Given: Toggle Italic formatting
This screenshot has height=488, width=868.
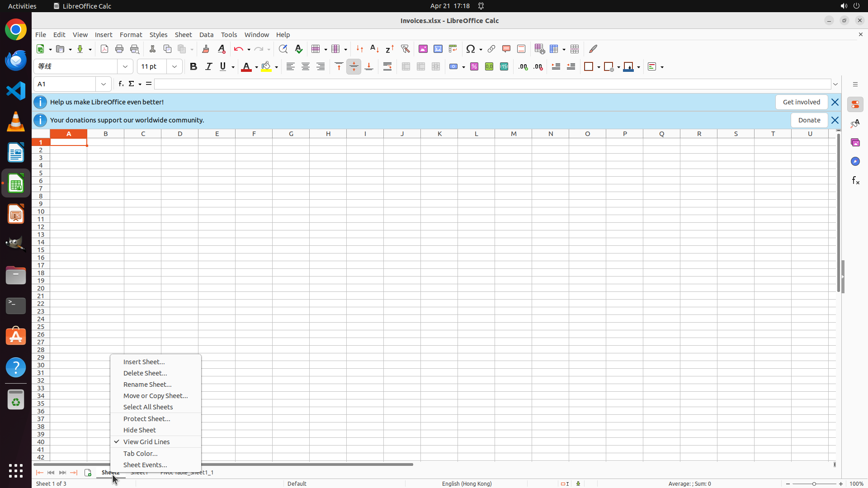Looking at the screenshot, I should pyautogui.click(x=208, y=66).
